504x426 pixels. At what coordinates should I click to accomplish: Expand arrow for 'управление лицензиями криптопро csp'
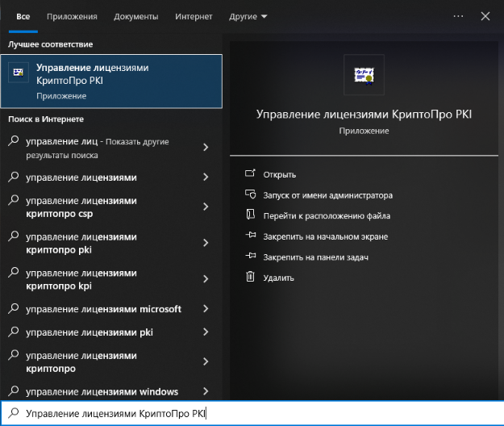(206, 207)
